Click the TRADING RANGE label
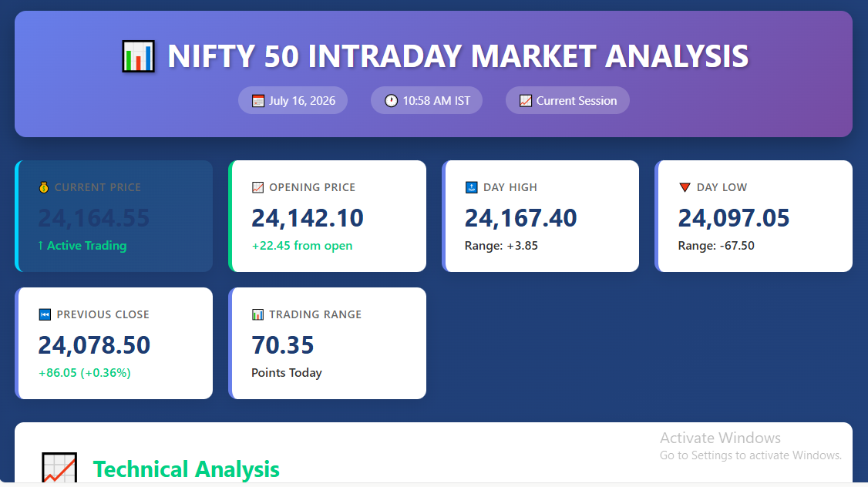Viewport: 868px width, 487px height. [x=315, y=314]
